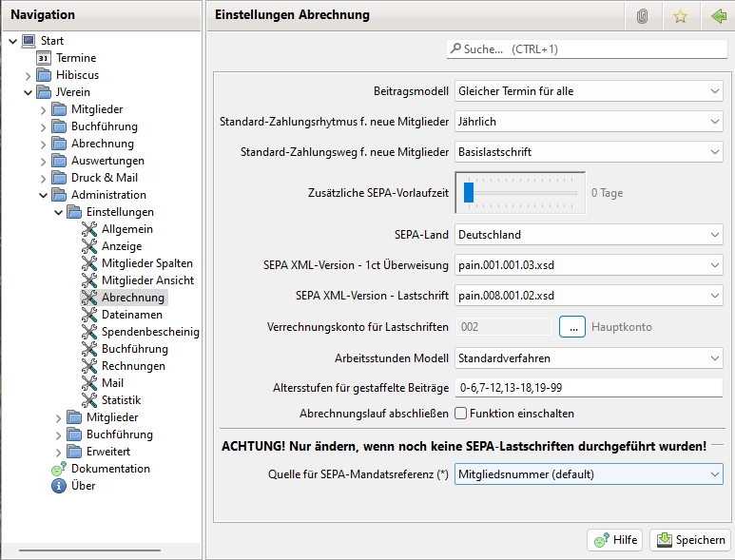Open the Termine calendar entry
This screenshot has height=560, width=735.
(75, 58)
